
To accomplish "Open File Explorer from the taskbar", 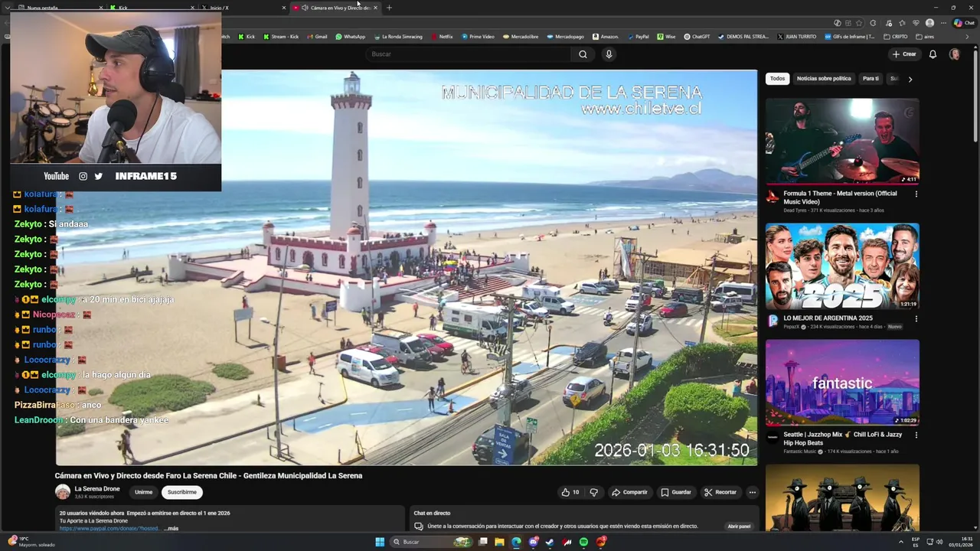I will tap(499, 542).
